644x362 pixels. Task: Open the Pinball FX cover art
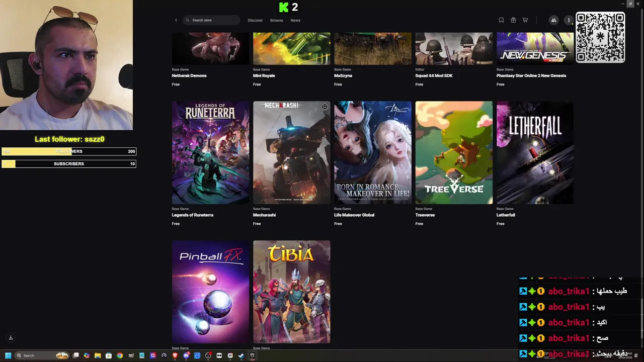click(x=210, y=292)
